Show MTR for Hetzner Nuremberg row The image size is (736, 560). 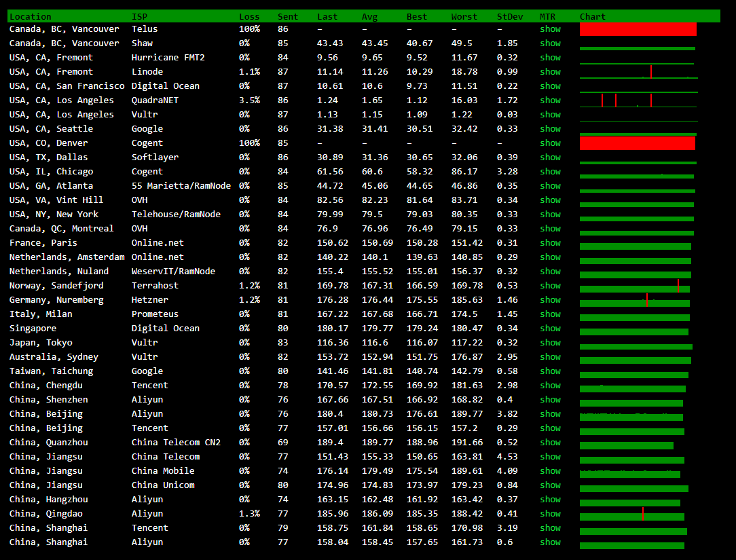tap(550, 300)
